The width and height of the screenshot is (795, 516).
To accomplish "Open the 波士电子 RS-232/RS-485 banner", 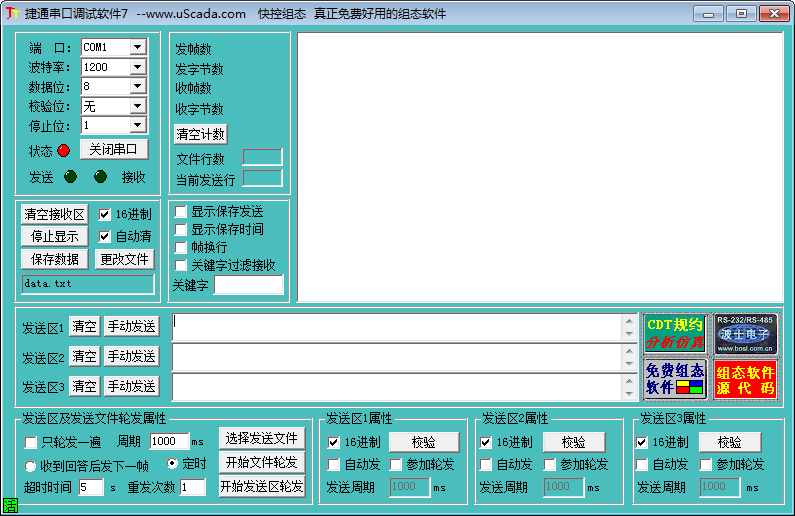I will coord(745,334).
